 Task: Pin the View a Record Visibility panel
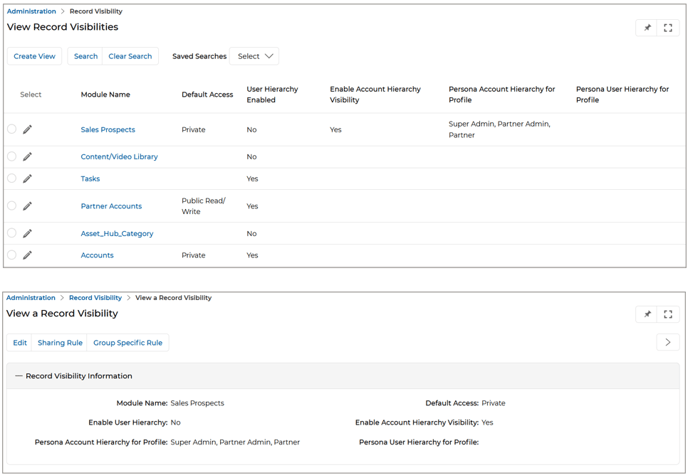pos(647,314)
